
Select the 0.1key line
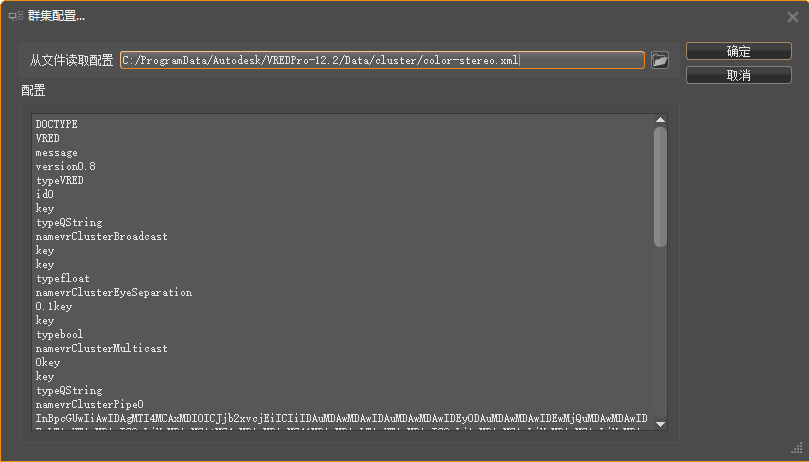click(x=54, y=306)
